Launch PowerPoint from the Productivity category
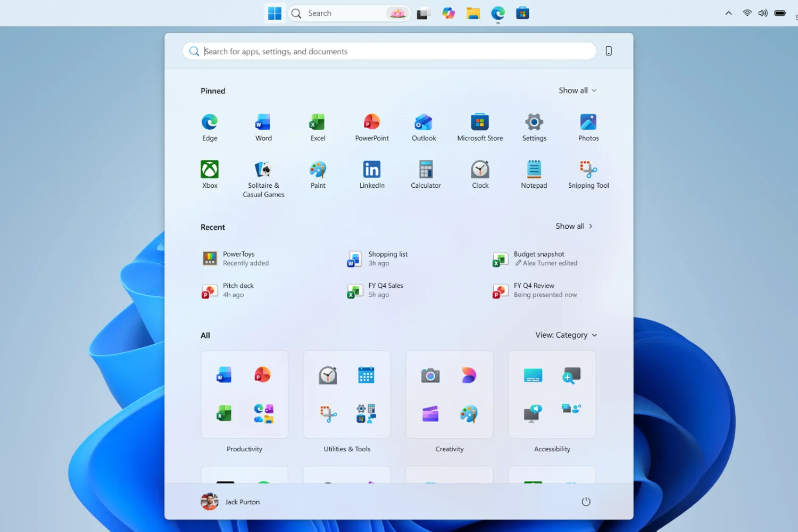Image resolution: width=798 pixels, height=532 pixels. tap(263, 375)
